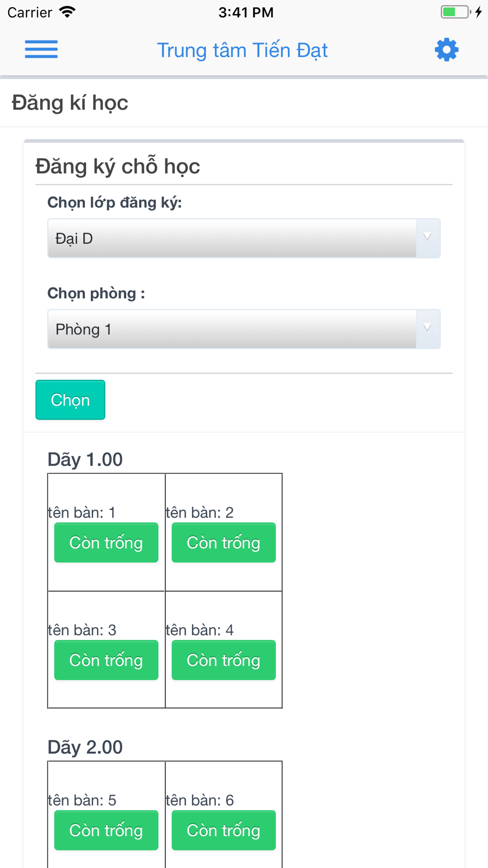This screenshot has height=868, width=488.
Task: Open settings via gear icon
Action: (x=447, y=50)
